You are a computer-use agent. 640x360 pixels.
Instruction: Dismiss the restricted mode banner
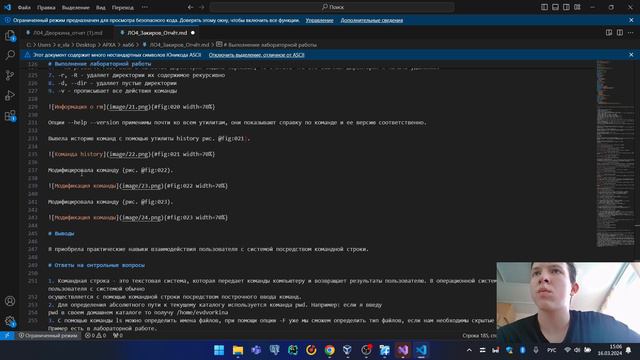tap(631, 20)
